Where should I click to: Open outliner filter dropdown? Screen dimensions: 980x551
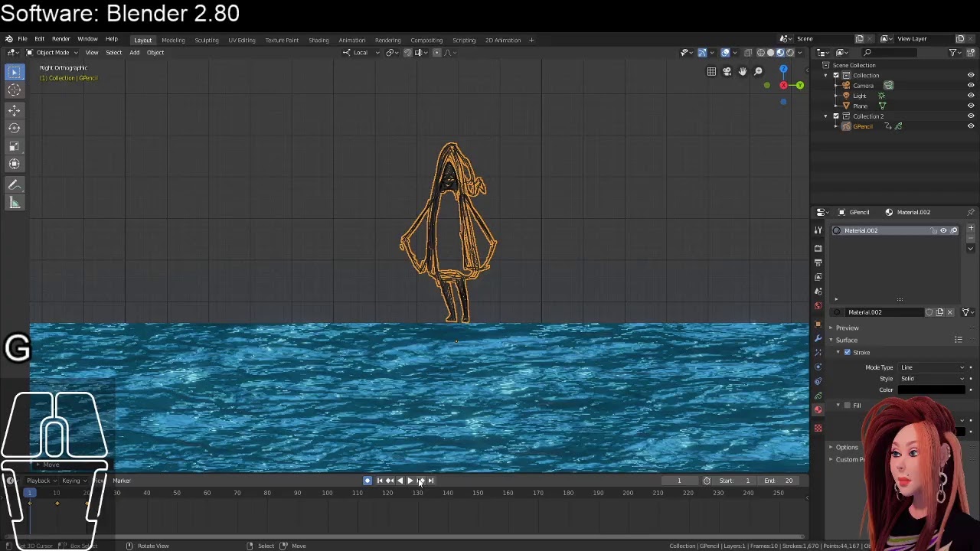(x=954, y=52)
